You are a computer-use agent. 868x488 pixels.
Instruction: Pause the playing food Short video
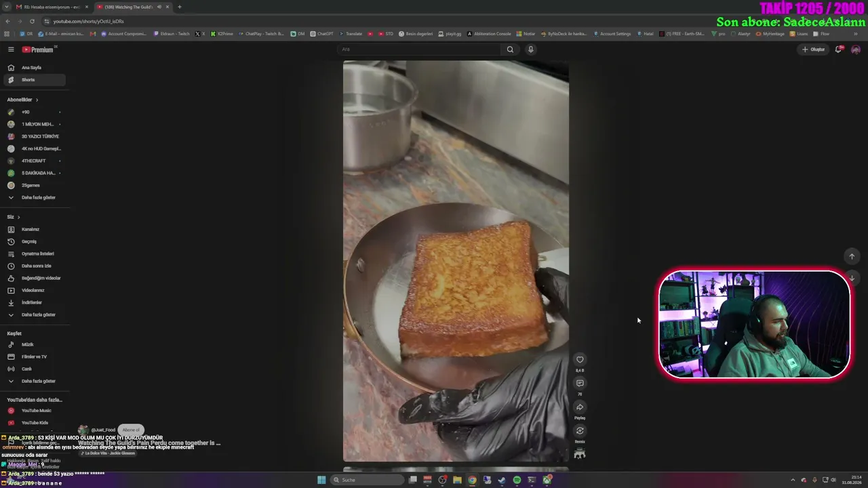[x=456, y=261]
